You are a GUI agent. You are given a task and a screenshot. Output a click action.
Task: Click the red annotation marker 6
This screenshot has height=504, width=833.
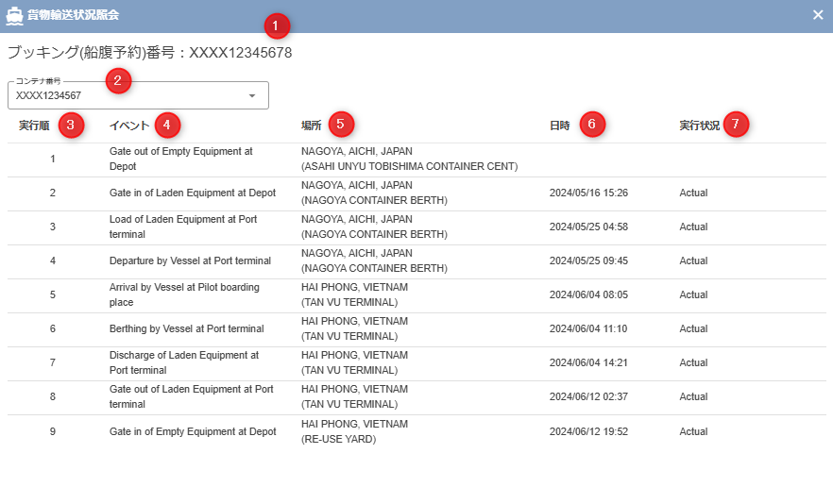coord(592,124)
